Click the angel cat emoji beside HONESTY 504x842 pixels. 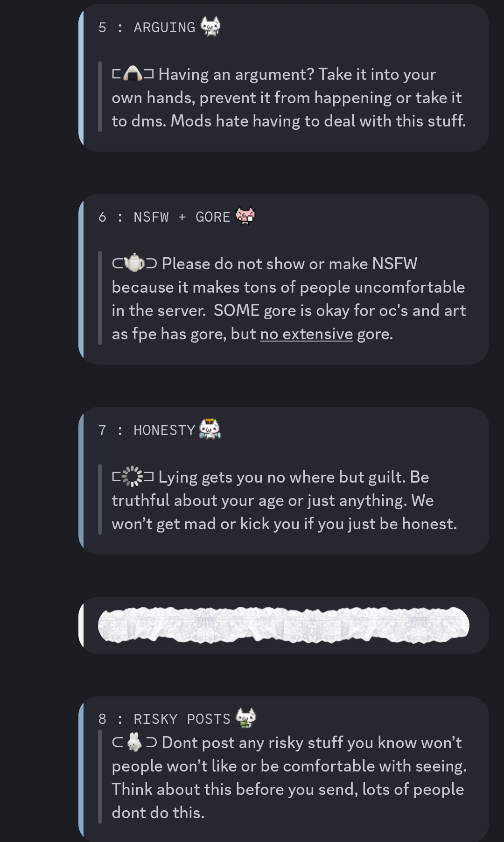pyautogui.click(x=210, y=429)
